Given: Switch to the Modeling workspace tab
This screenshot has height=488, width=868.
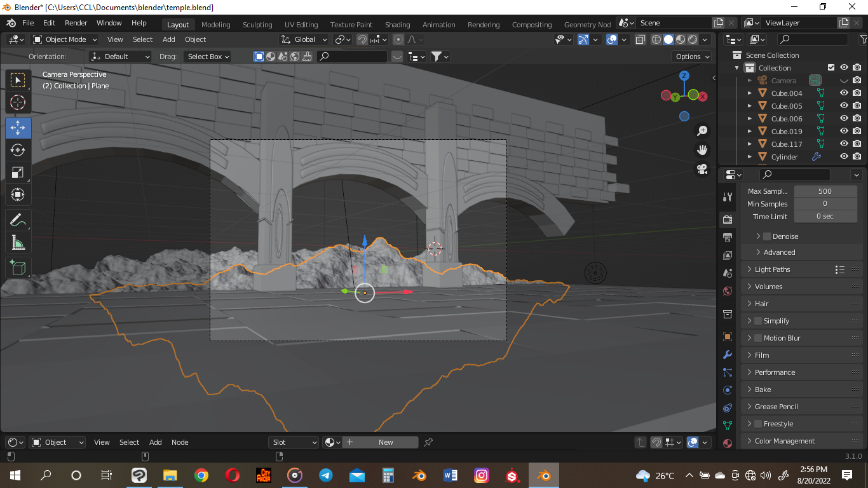Looking at the screenshot, I should click(x=216, y=25).
